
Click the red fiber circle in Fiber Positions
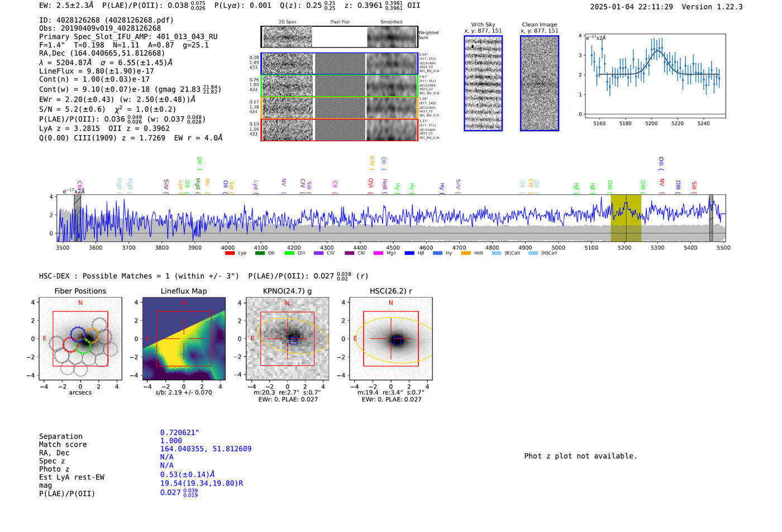coord(70,344)
